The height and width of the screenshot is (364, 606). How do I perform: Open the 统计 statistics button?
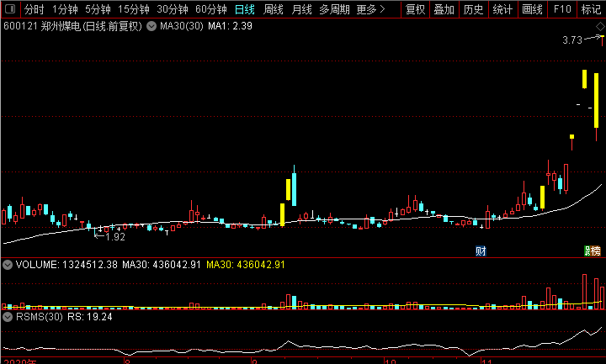tap(502, 9)
